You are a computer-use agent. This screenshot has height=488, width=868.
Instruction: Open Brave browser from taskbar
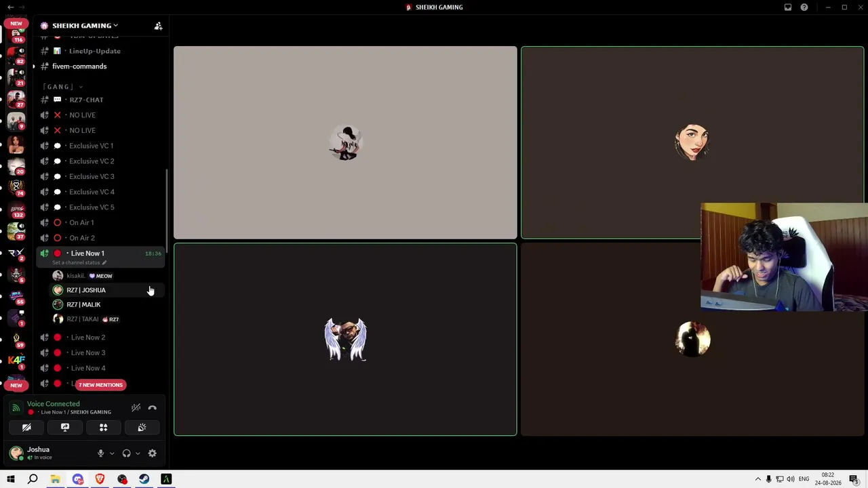100,479
